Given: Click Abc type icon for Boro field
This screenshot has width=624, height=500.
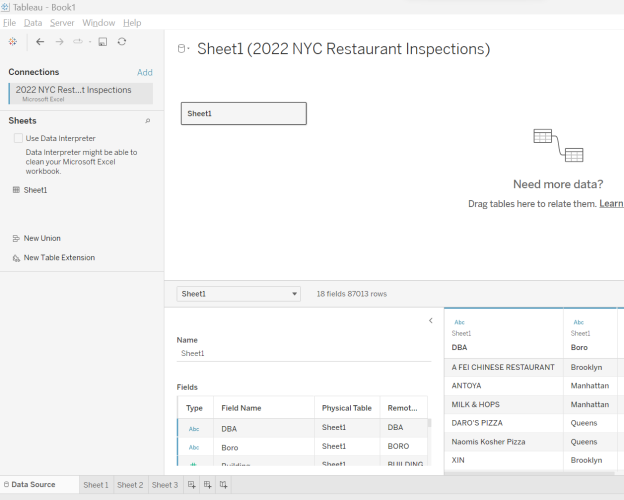Looking at the screenshot, I should [194, 447].
